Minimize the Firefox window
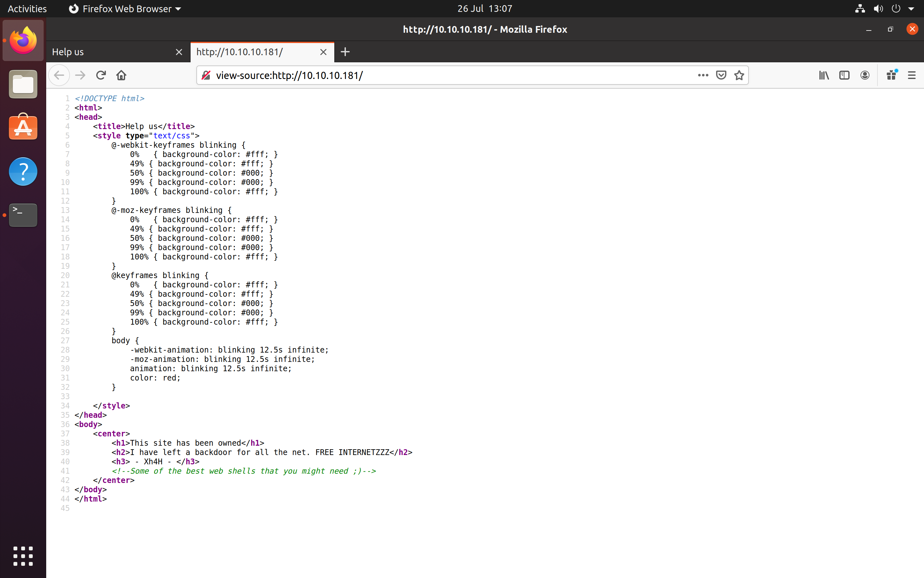Image resolution: width=924 pixels, height=578 pixels. [x=868, y=30]
